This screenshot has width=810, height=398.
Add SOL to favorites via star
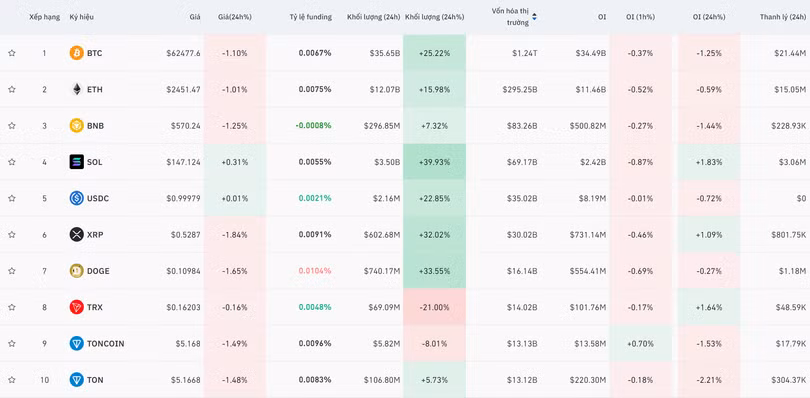[12, 162]
